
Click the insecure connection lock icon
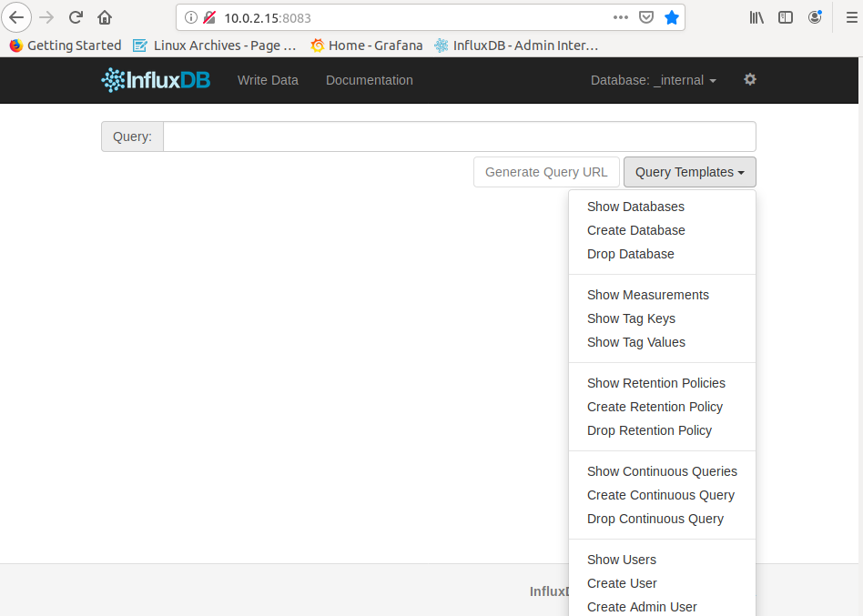[209, 17]
